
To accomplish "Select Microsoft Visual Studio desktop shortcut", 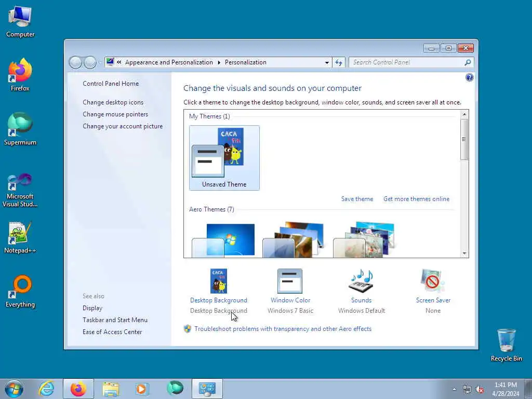I will tap(20, 190).
